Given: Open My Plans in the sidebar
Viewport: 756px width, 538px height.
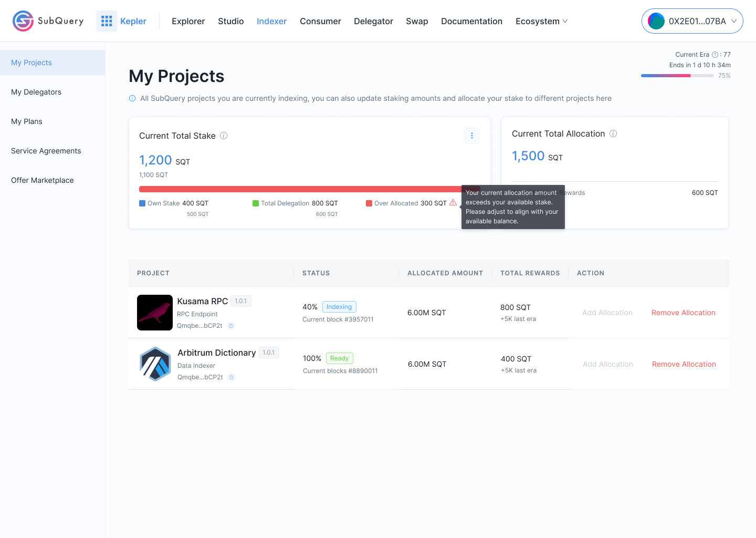Looking at the screenshot, I should tap(52, 121).
